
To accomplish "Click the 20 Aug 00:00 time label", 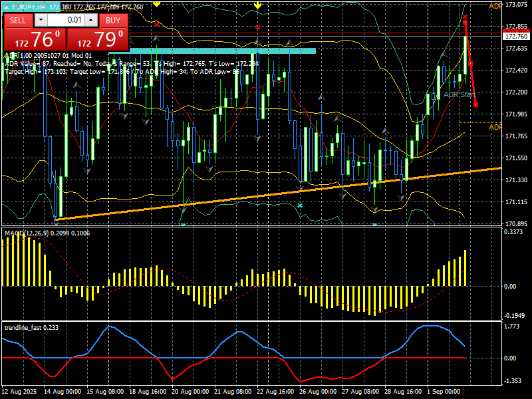I will pos(191,391).
